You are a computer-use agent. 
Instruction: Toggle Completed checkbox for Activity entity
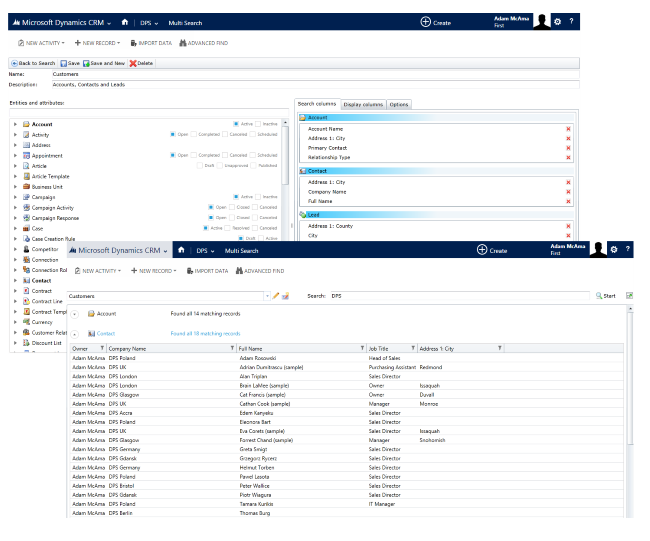click(x=194, y=134)
